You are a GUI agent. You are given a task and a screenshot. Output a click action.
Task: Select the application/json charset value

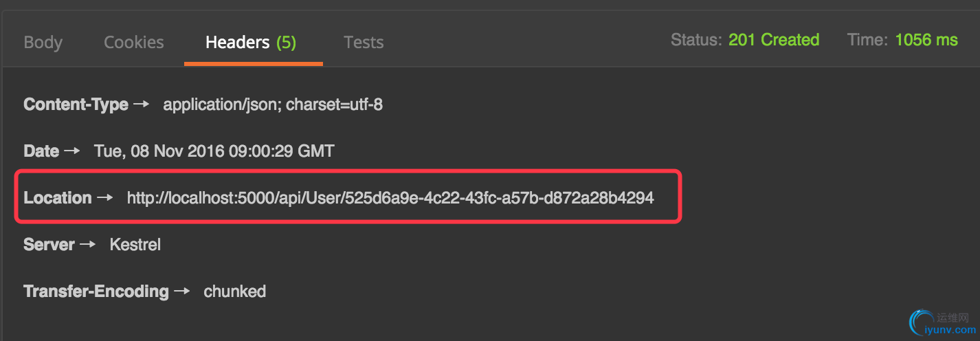[273, 104]
